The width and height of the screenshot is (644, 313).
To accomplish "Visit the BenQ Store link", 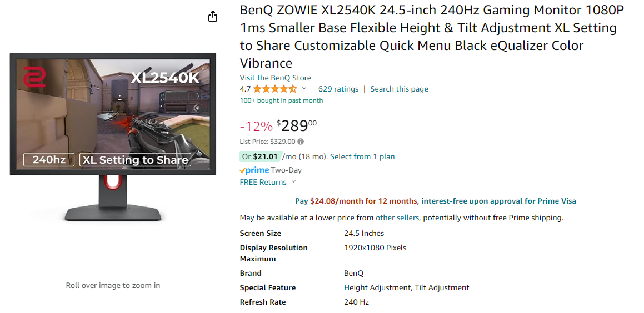I will click(x=275, y=78).
